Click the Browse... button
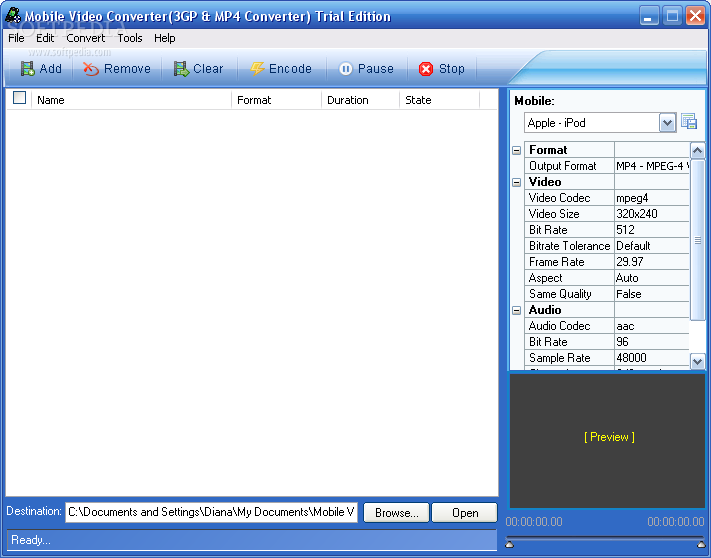 point(396,512)
